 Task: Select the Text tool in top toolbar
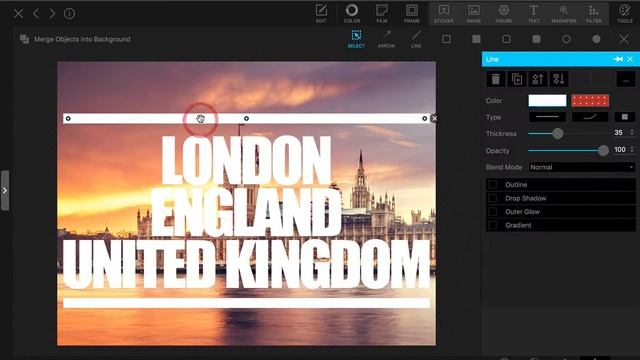click(x=533, y=13)
